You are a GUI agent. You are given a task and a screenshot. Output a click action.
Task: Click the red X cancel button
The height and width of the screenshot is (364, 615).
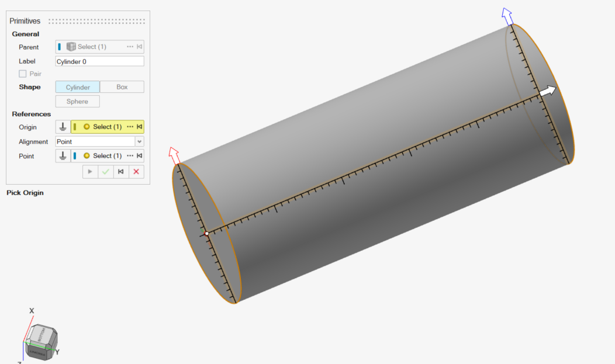pyautogui.click(x=136, y=172)
